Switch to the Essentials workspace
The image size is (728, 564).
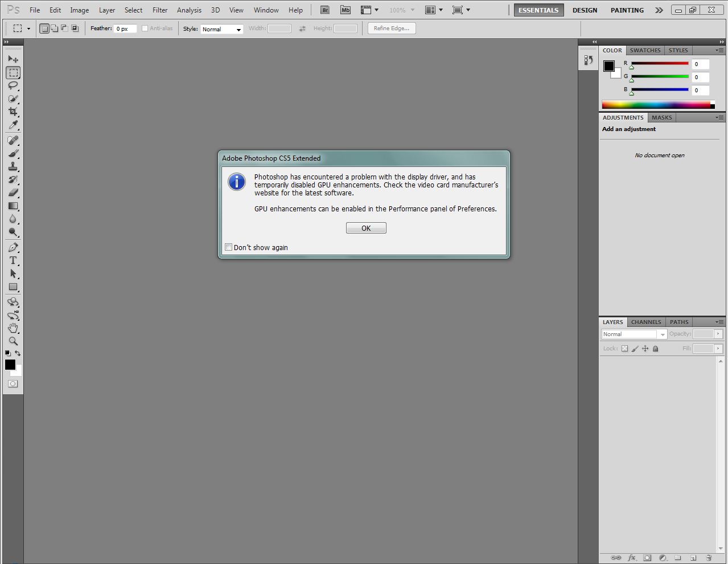tap(538, 10)
